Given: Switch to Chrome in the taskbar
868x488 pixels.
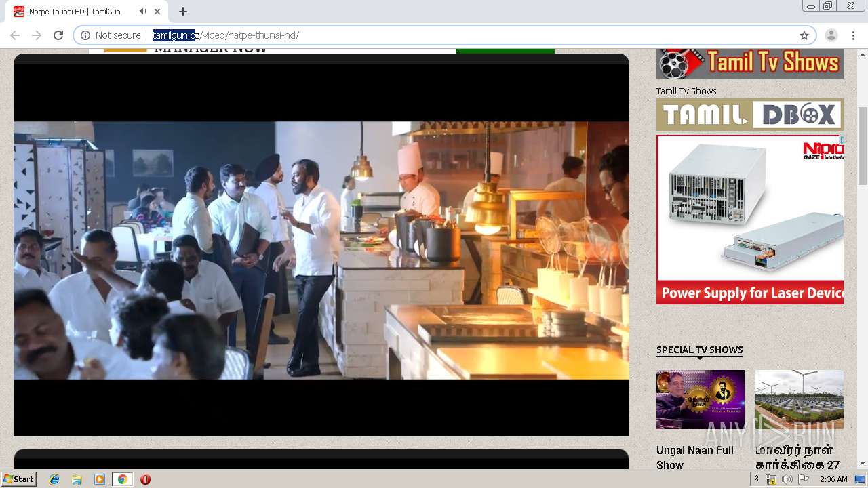Looking at the screenshot, I should pos(122,479).
